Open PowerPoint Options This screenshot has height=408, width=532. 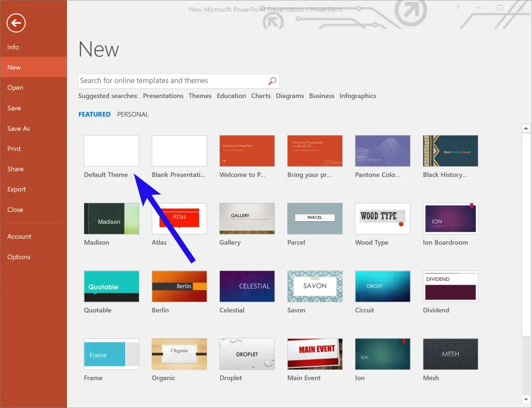pyautogui.click(x=19, y=257)
